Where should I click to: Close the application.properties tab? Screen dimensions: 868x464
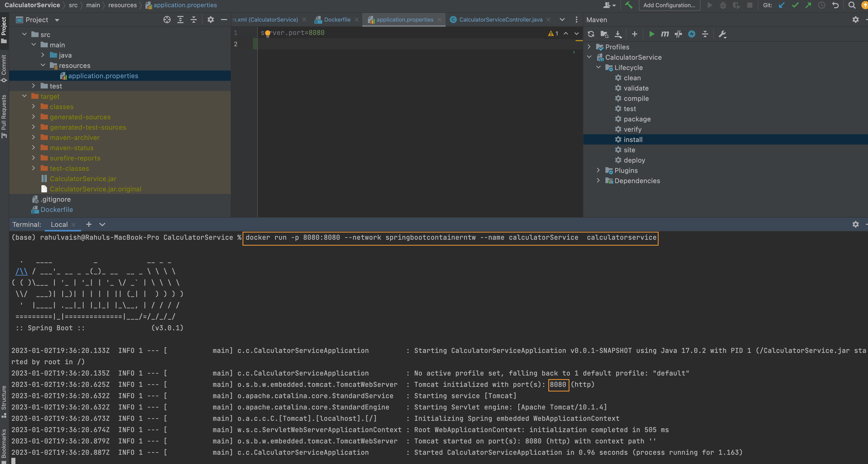coord(439,20)
